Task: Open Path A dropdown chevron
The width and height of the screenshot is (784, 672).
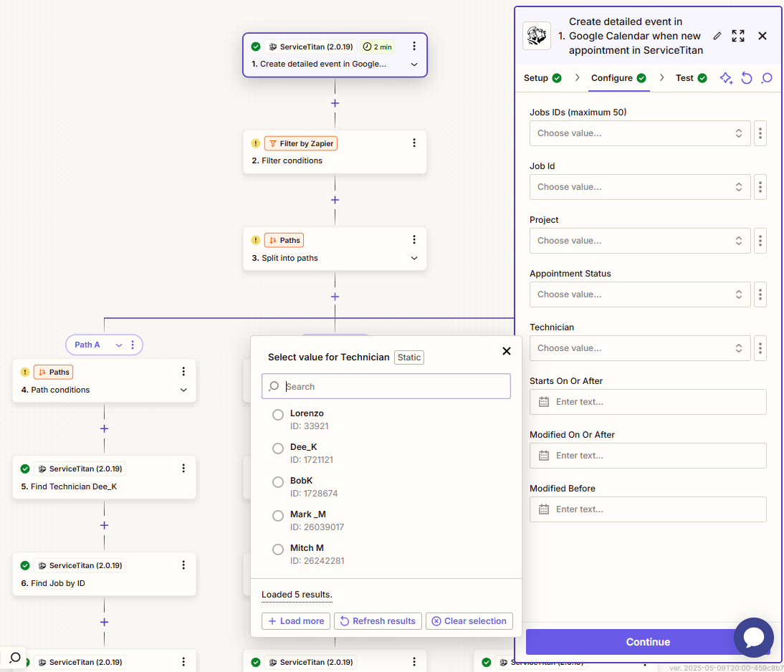Action: coord(119,345)
